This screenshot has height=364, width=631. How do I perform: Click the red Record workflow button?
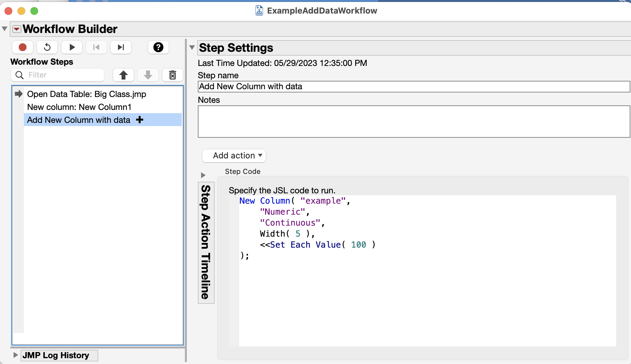[23, 47]
